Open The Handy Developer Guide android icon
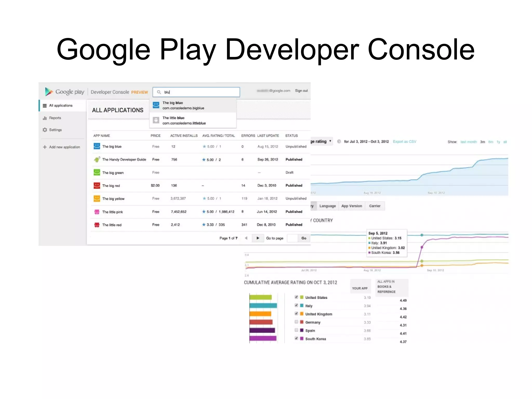 point(97,159)
